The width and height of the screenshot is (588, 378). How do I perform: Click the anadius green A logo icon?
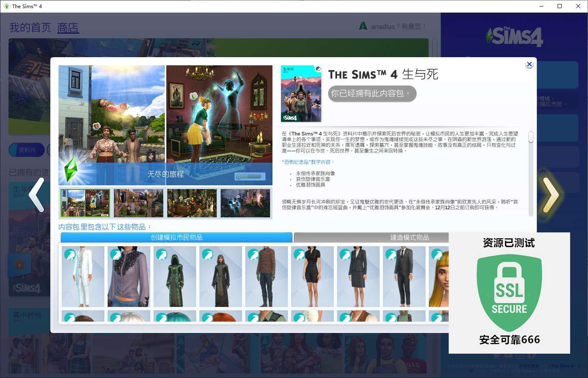pyautogui.click(x=363, y=26)
